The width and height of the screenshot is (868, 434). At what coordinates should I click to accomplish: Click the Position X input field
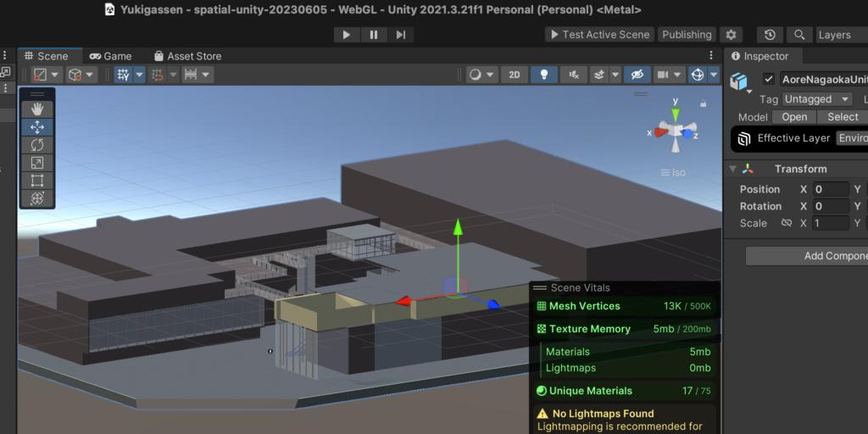pos(830,189)
